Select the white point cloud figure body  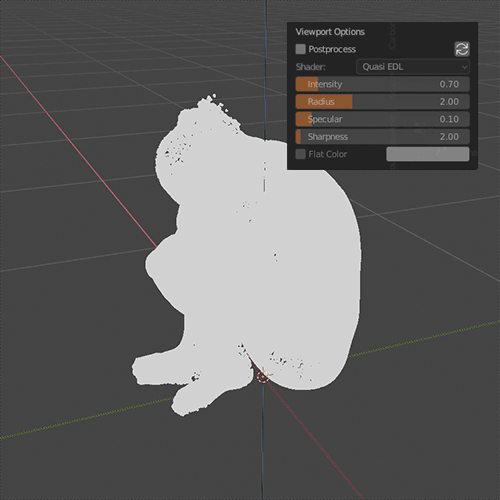(267, 267)
